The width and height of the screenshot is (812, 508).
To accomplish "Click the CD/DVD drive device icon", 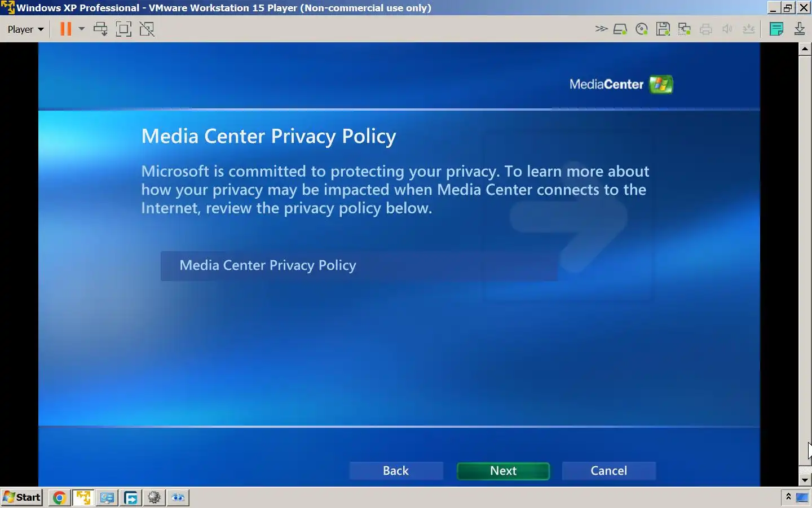I will (641, 29).
